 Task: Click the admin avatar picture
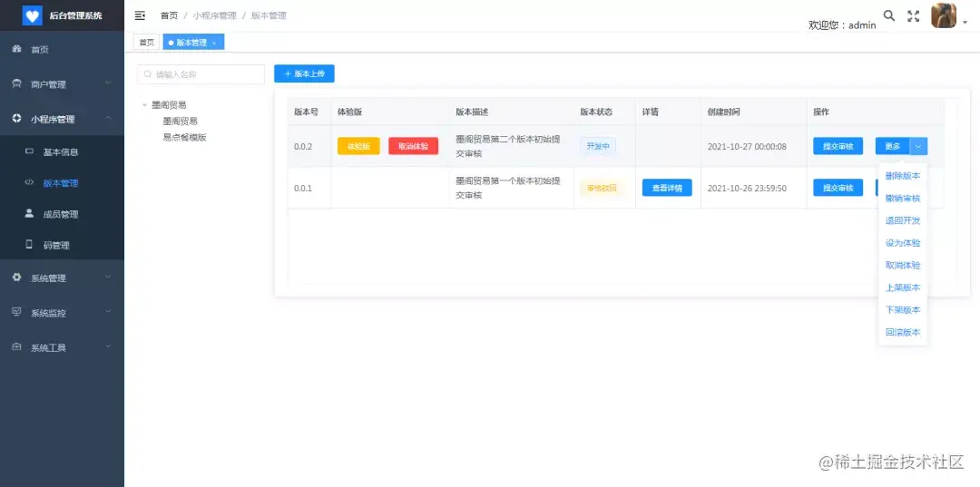(944, 15)
